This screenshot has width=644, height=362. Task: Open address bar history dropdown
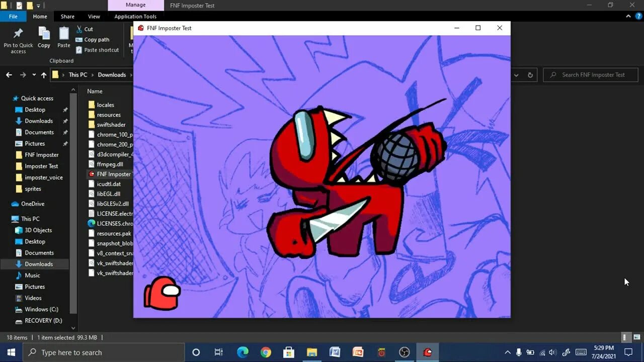[x=516, y=75]
